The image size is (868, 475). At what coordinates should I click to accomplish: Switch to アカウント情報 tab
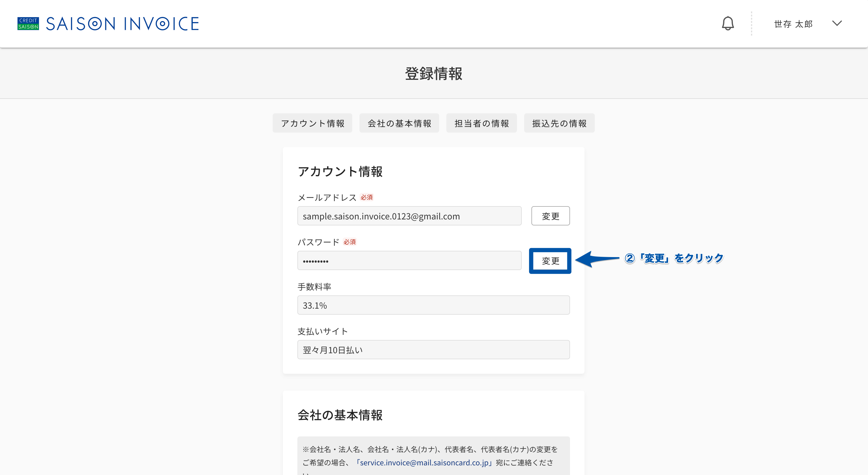click(312, 123)
